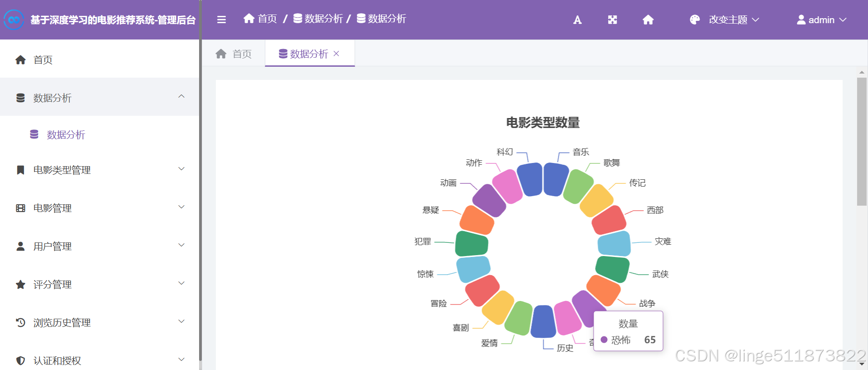Expand the 用户管理 menu chevron
This screenshot has height=370, width=868.
[x=181, y=245]
